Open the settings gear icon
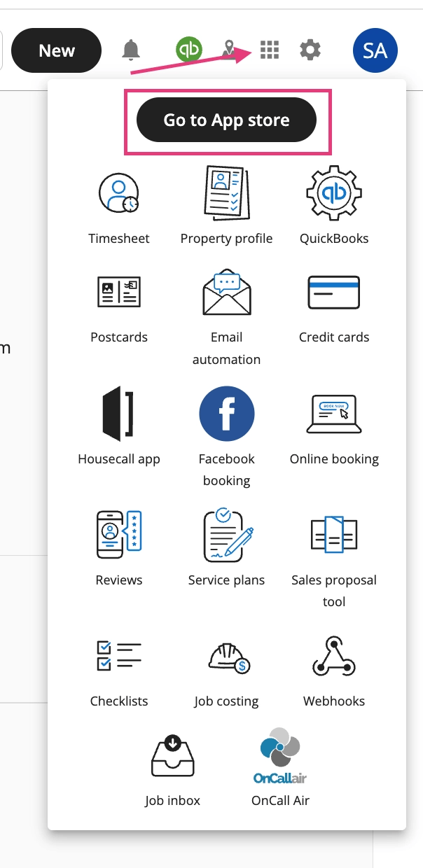This screenshot has height=868, width=423. pyautogui.click(x=310, y=50)
